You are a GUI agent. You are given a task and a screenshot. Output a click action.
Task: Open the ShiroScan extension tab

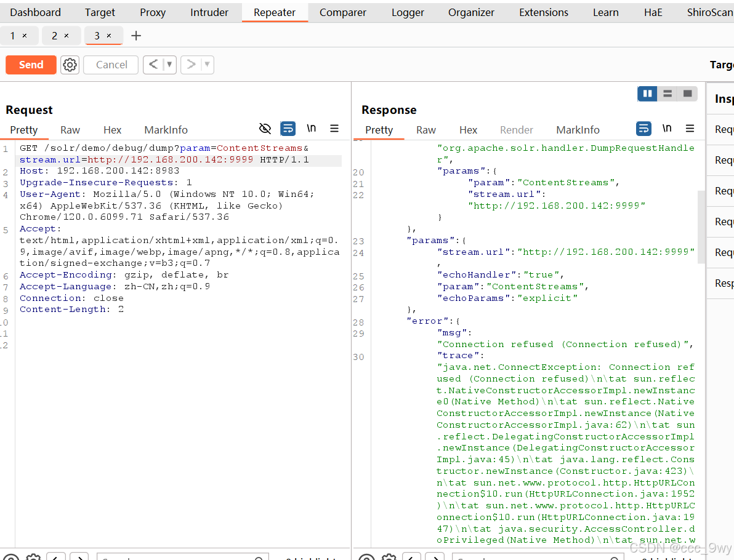point(709,12)
